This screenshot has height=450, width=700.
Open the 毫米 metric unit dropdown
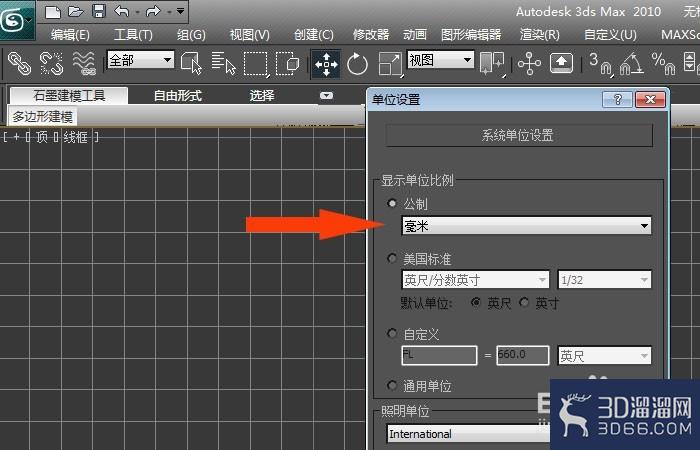pos(526,226)
